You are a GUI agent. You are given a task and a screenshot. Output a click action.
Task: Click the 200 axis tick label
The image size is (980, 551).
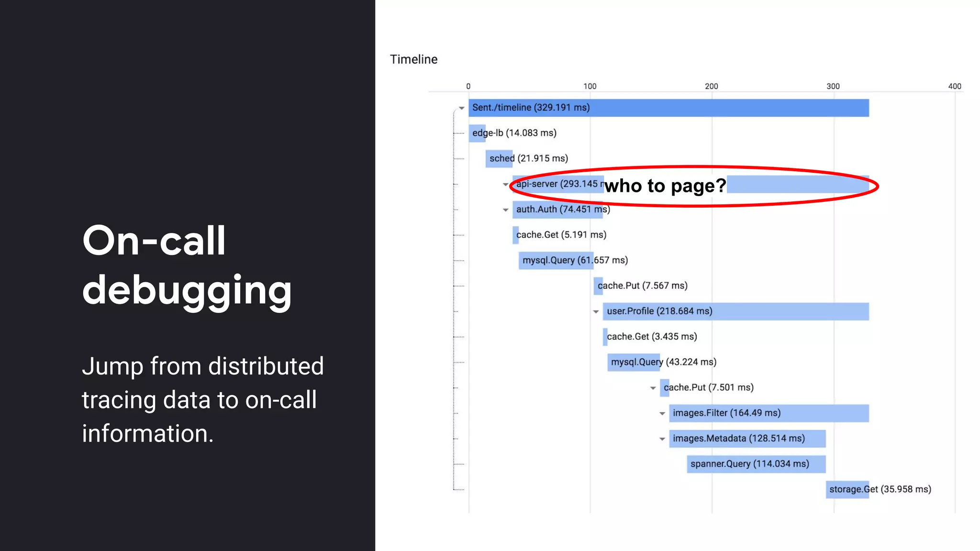pyautogui.click(x=712, y=86)
